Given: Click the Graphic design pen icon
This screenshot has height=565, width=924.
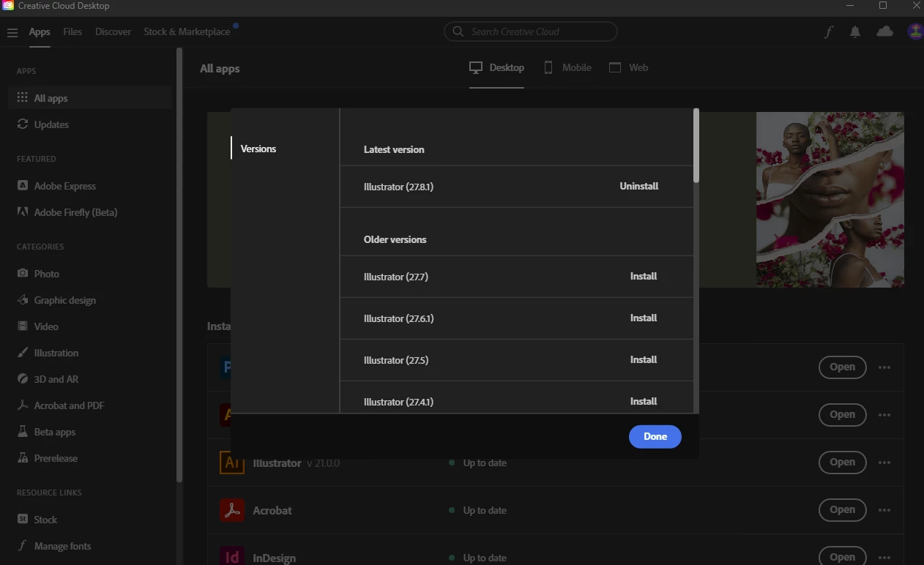Looking at the screenshot, I should point(23,299).
